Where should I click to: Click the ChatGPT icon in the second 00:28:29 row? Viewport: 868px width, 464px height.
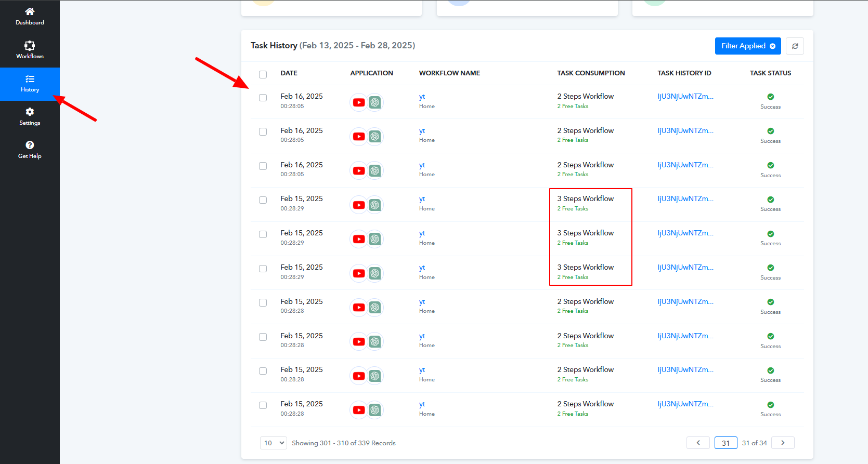(x=375, y=239)
